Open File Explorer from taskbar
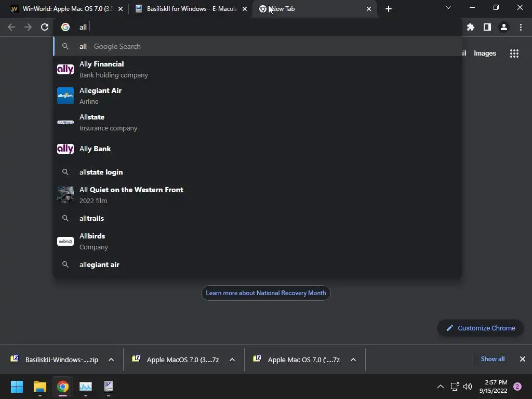532x399 pixels. tap(39, 387)
